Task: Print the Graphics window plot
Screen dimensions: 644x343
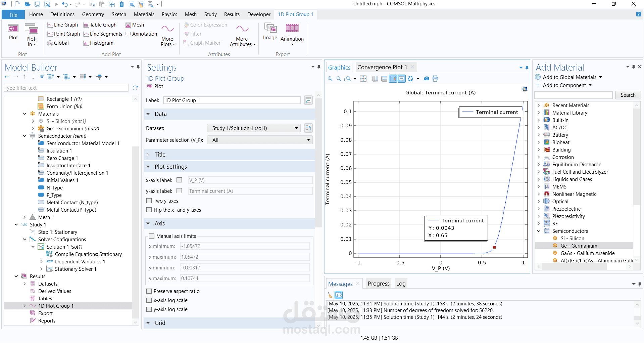Action: 435,79
